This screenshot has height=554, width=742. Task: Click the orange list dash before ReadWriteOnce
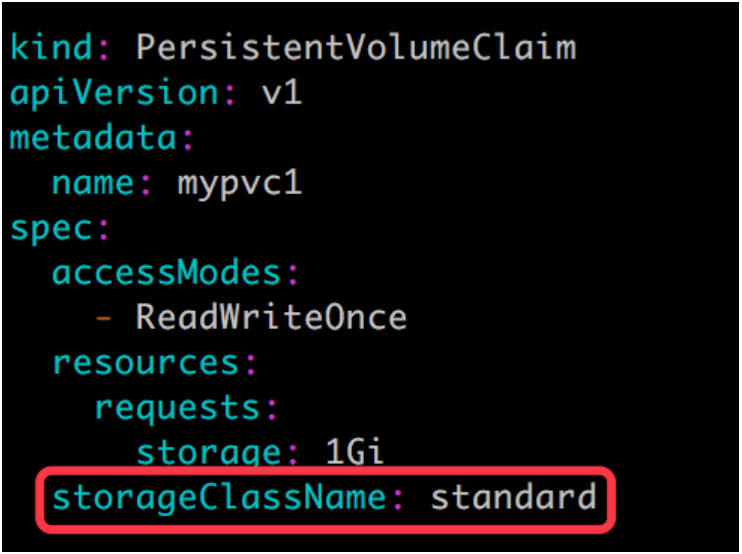pos(102,317)
